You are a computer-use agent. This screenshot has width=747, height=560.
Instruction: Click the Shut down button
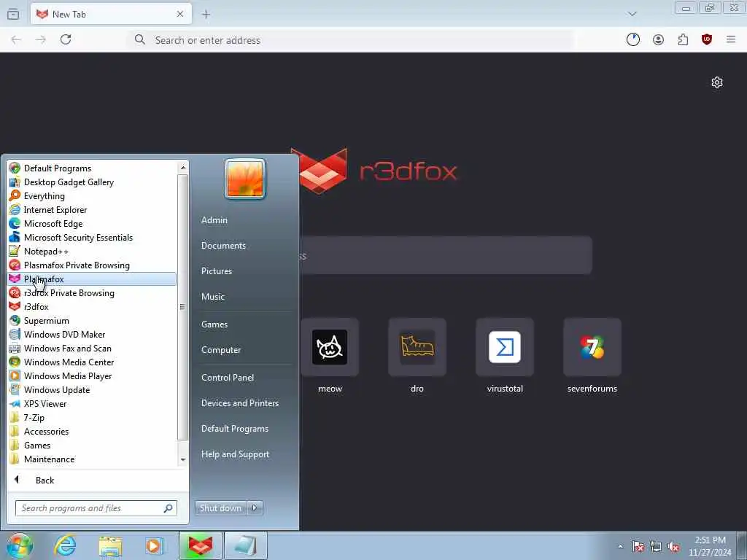pos(220,508)
